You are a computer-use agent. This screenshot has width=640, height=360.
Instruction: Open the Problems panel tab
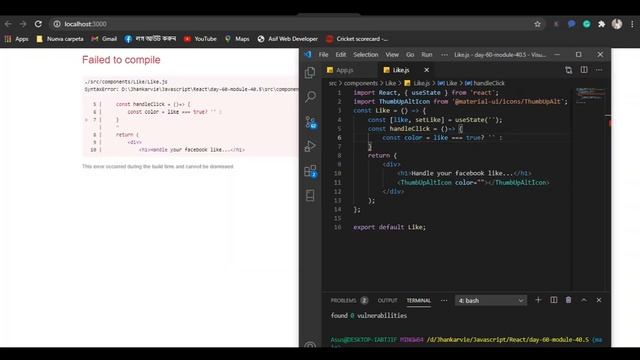click(x=348, y=300)
